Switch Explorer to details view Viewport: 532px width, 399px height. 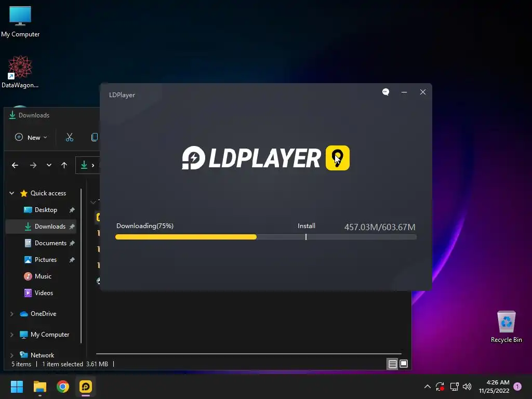pyautogui.click(x=393, y=364)
